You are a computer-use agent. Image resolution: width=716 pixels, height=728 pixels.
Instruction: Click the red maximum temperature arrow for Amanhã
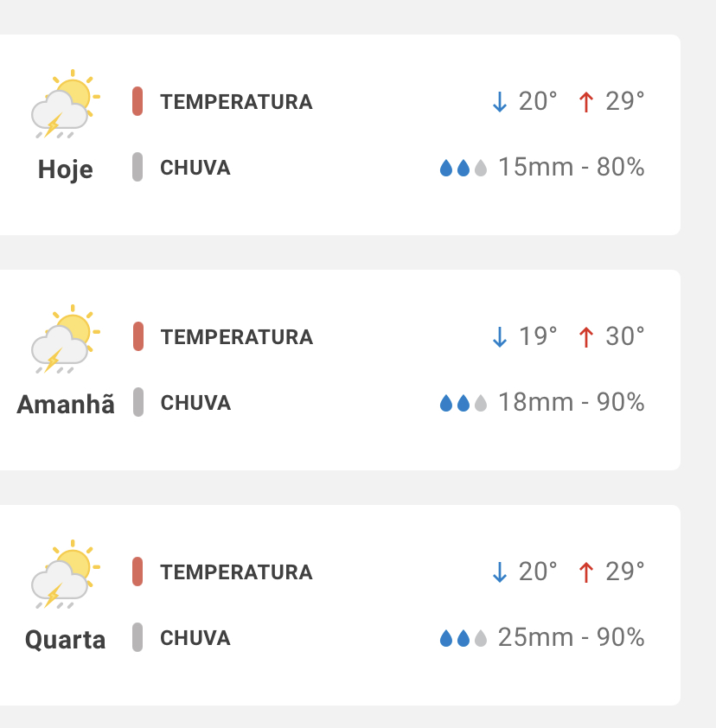coord(586,337)
